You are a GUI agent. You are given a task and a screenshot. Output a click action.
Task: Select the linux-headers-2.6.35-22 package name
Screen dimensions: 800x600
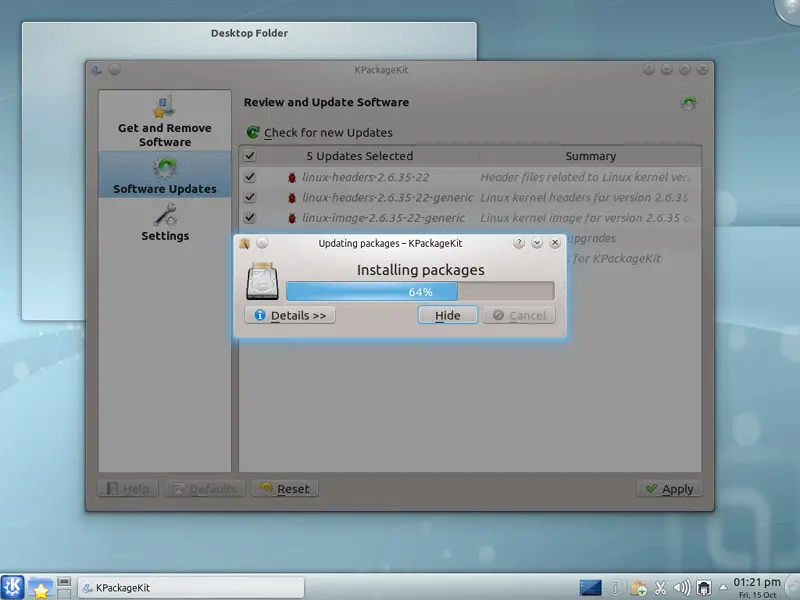(365, 178)
